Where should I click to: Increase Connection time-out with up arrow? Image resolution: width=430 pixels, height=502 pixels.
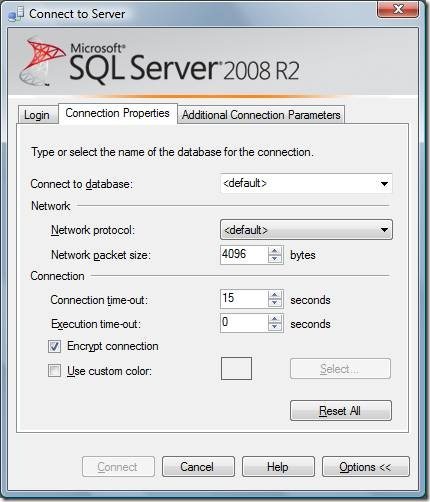click(275, 294)
